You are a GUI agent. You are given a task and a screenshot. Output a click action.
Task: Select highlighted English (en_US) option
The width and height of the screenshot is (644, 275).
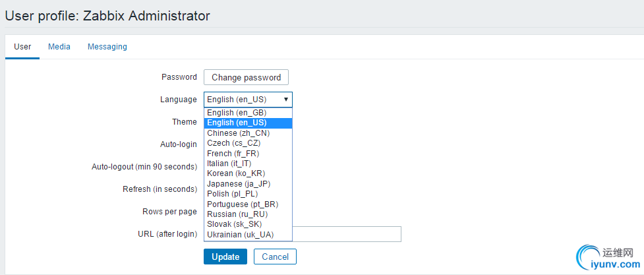pyautogui.click(x=237, y=123)
